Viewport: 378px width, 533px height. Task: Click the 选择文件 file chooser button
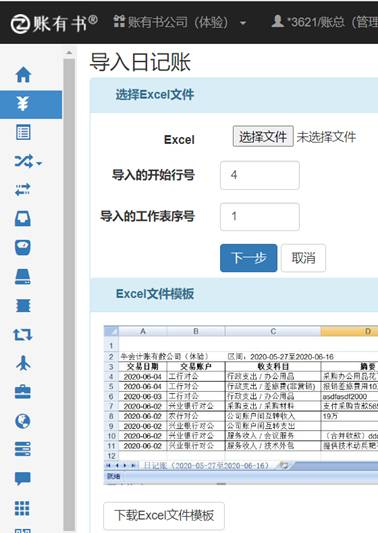[x=263, y=137]
